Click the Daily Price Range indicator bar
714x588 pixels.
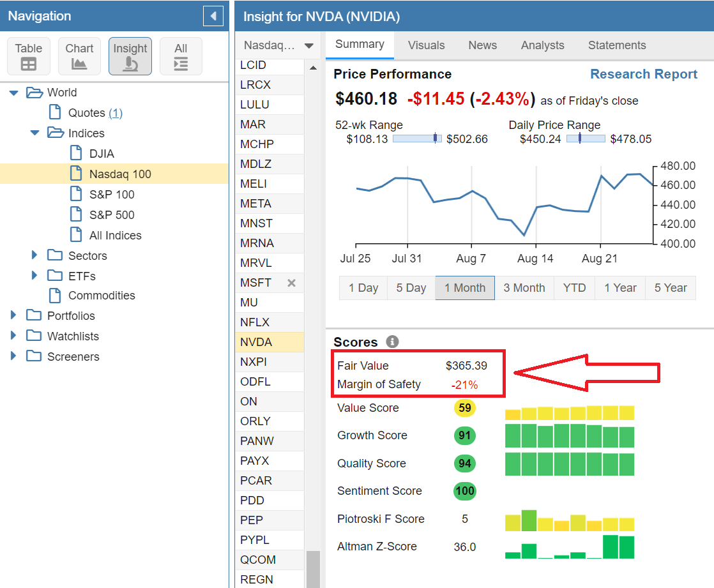(586, 139)
